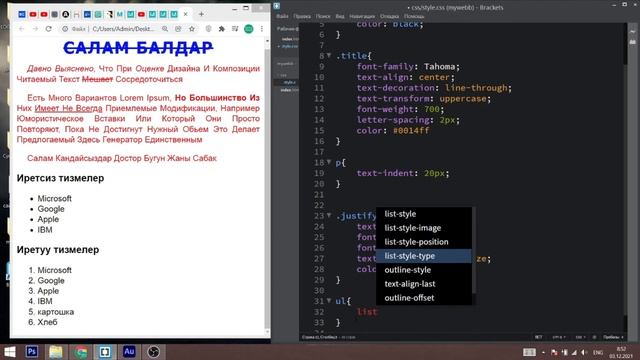The image size is (640, 360).
Task: Click the underlined Имеет Не Всегда text
Action: (x=68, y=108)
